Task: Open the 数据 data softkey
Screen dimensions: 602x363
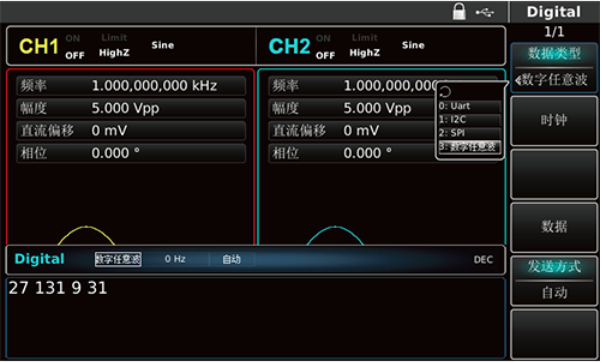Action: [554, 227]
